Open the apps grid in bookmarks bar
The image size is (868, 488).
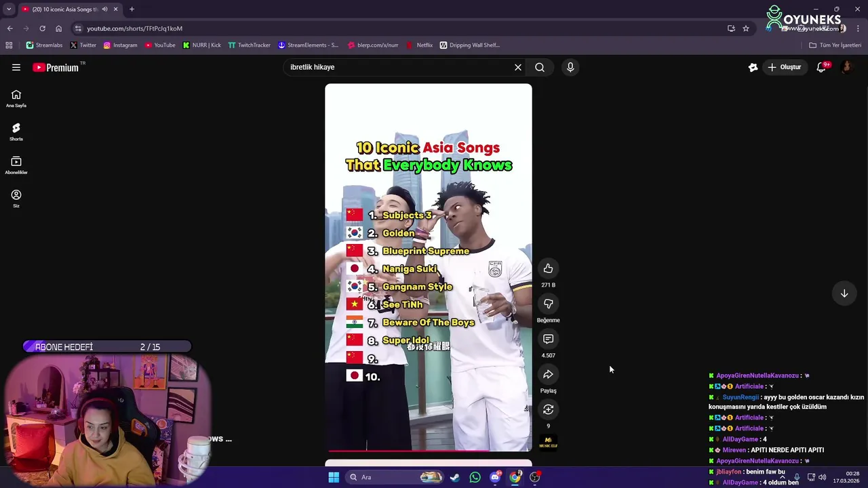[x=9, y=45]
